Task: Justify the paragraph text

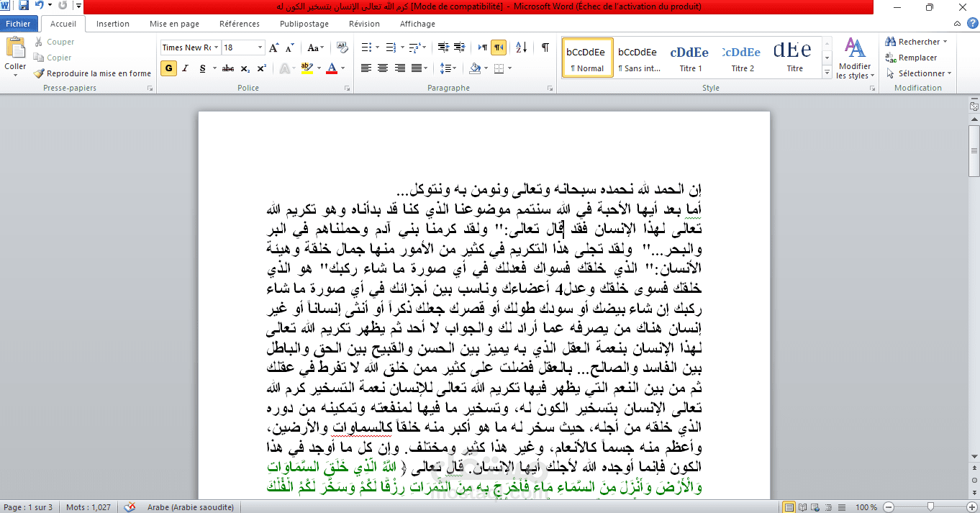Action: coord(416,68)
